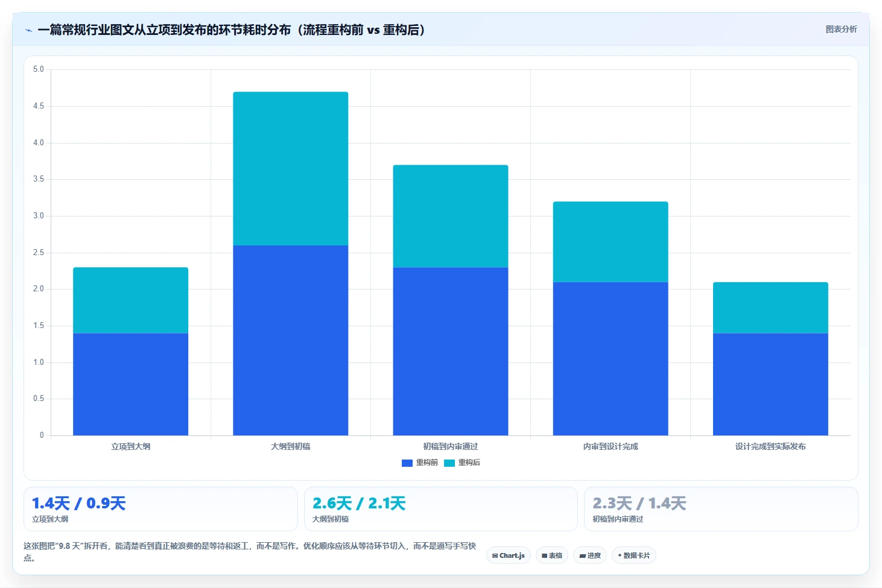Click the cyan 重构后 bar for 内审到设计完成

[x=611, y=241]
